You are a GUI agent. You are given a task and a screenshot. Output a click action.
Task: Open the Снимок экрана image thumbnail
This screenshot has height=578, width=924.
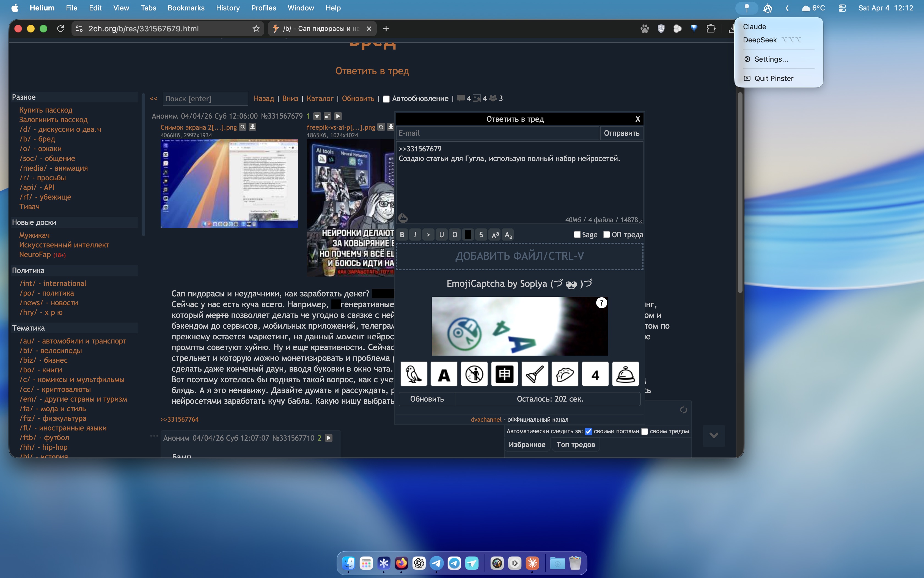[x=229, y=184]
